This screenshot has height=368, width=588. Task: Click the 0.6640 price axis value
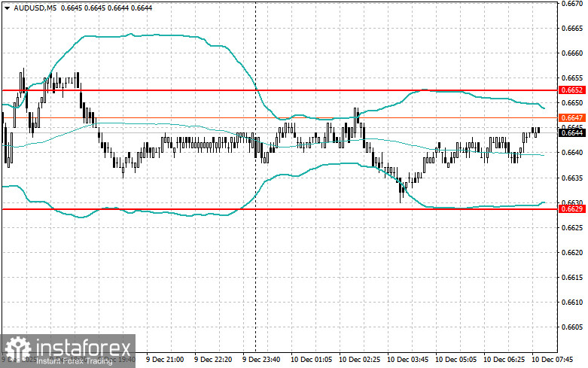click(x=572, y=153)
